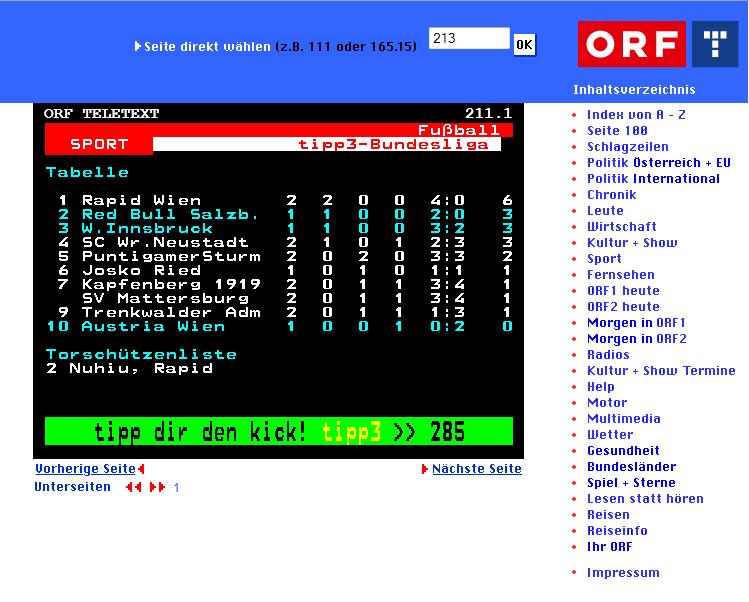This screenshot has height=602, width=749.
Task: Click the page number 211.1
Action: pyautogui.click(x=488, y=113)
